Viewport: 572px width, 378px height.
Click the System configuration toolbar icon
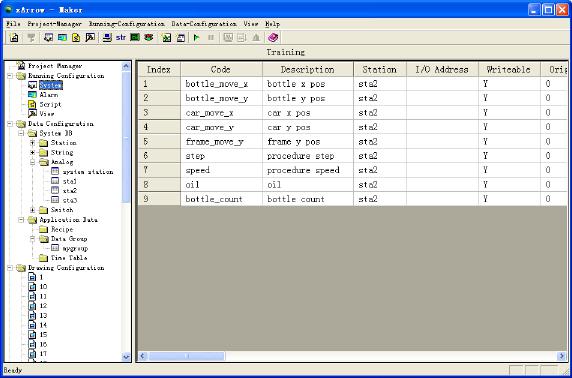pyautogui.click(x=49, y=38)
